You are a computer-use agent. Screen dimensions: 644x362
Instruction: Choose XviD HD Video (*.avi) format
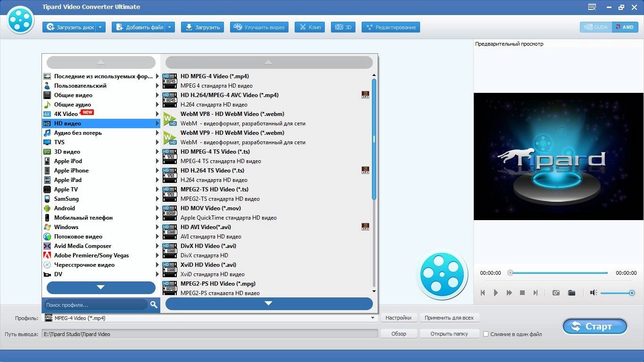(x=266, y=269)
